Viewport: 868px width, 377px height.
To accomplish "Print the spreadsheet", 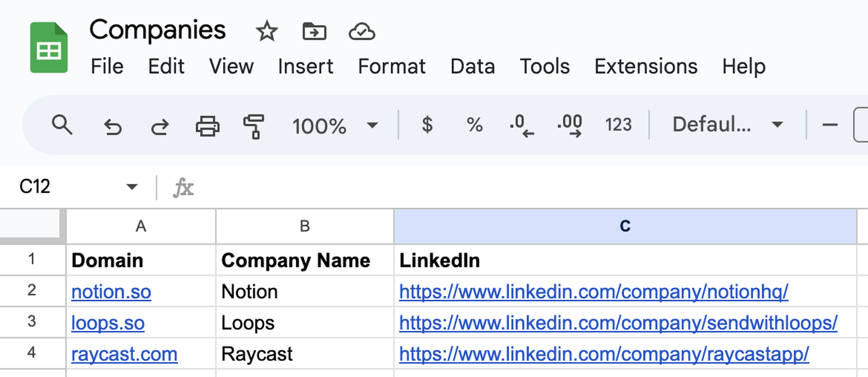I will (208, 126).
